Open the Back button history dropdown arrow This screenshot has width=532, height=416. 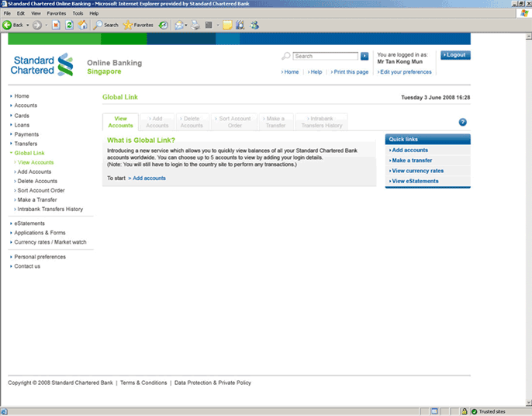pos(28,25)
